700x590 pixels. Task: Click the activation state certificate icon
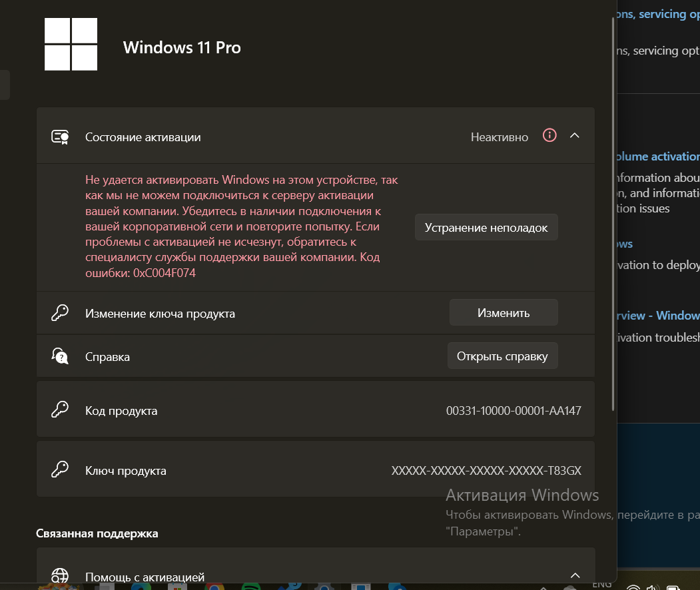60,137
